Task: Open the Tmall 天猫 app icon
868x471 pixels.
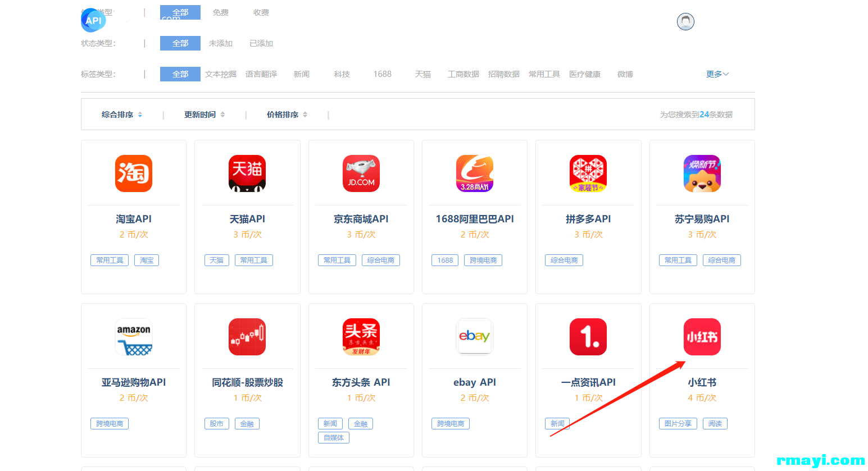Action: coord(247,173)
